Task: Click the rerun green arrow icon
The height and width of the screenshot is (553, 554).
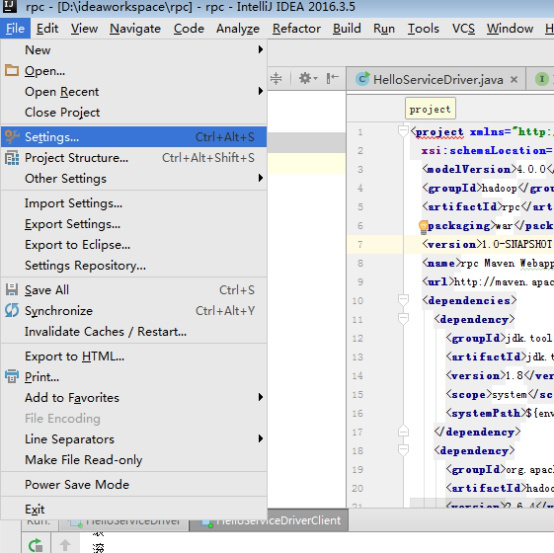Action: coord(36,545)
